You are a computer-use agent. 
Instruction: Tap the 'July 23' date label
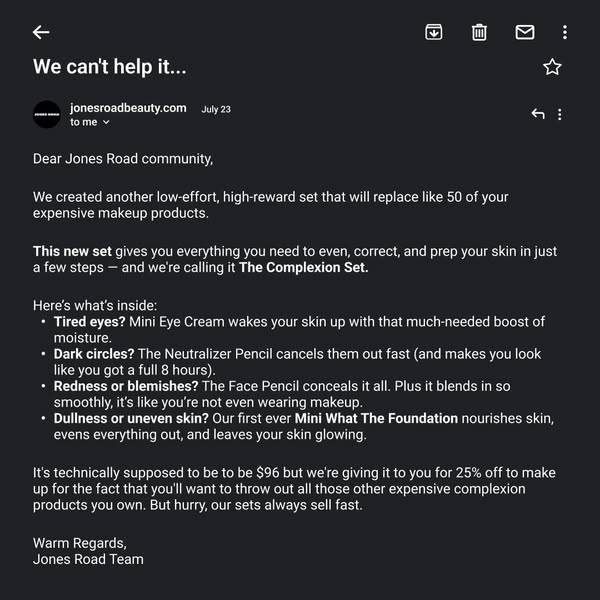click(x=216, y=109)
